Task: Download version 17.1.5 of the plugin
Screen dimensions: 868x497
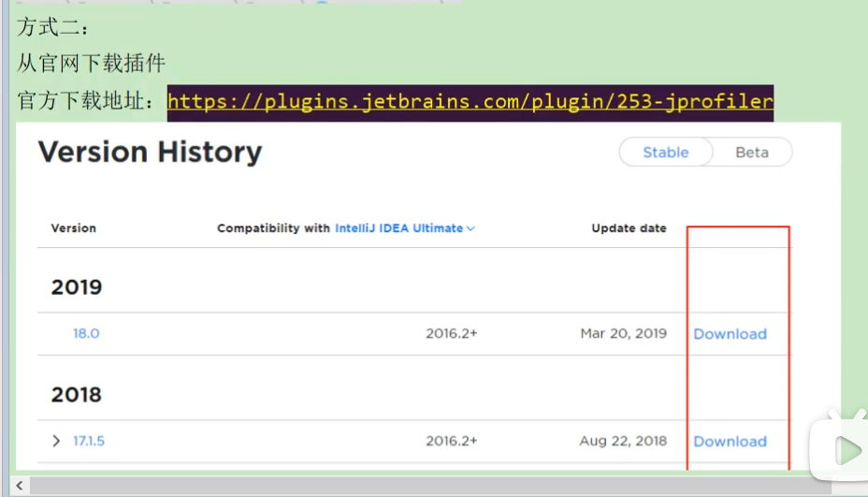Action: point(730,442)
